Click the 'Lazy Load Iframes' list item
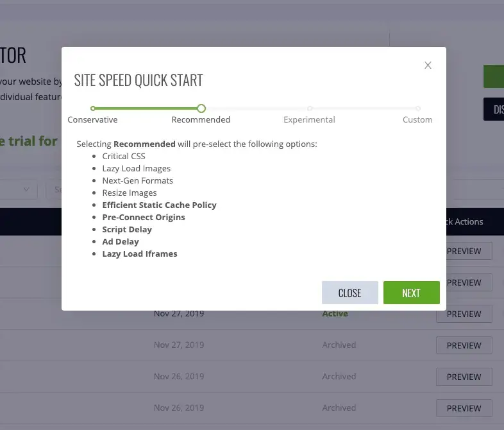The height and width of the screenshot is (430, 504). [140, 254]
